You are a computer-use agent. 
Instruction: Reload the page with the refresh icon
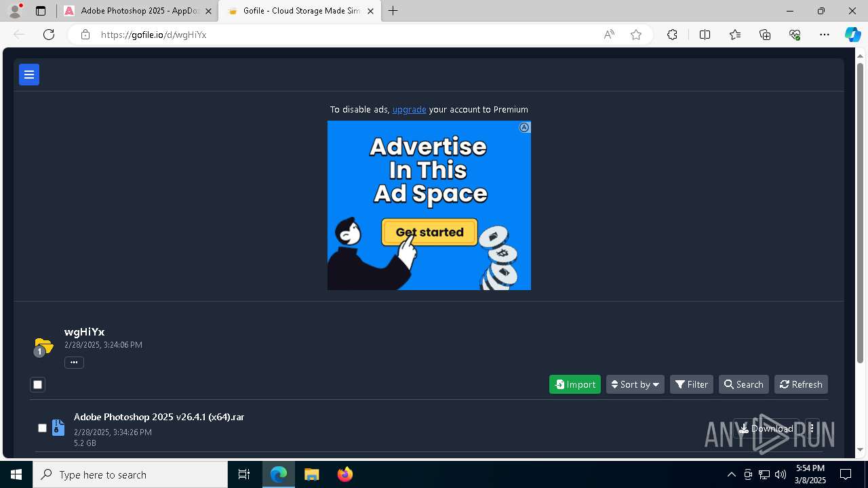(x=49, y=35)
